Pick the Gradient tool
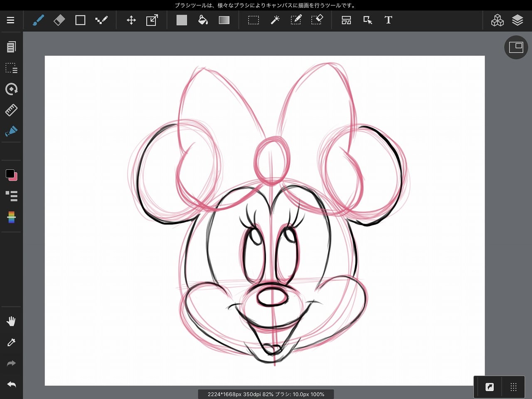 point(224,20)
